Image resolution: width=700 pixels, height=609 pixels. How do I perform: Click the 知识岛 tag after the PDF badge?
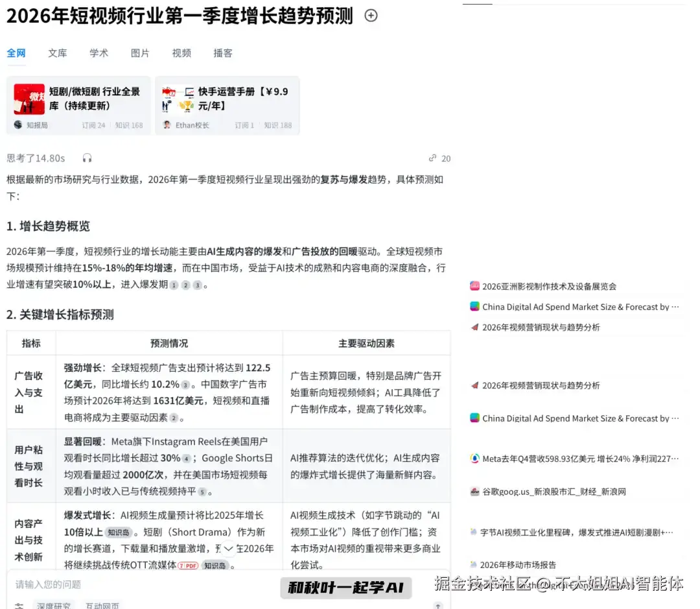click(215, 566)
